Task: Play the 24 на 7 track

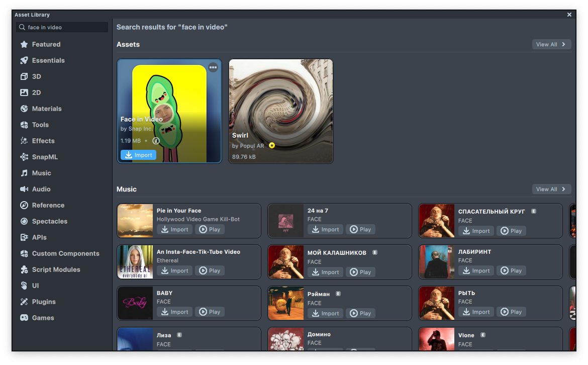Action: 360,229
